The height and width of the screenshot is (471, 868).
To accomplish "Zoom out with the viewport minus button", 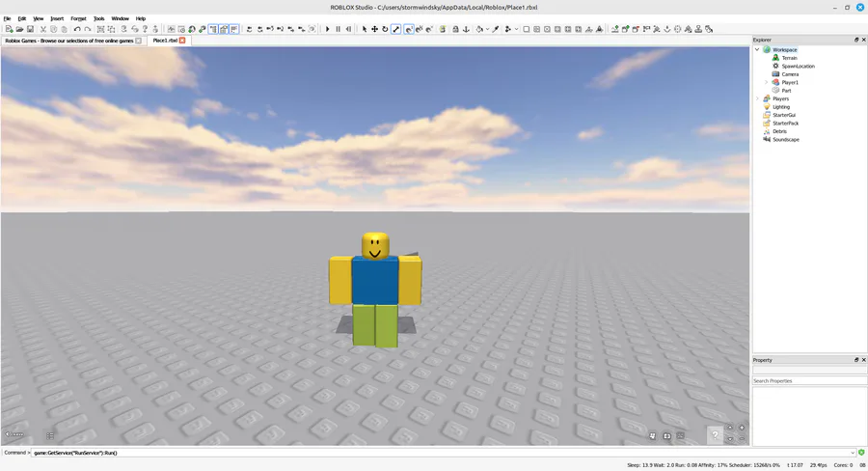I will (742, 438).
